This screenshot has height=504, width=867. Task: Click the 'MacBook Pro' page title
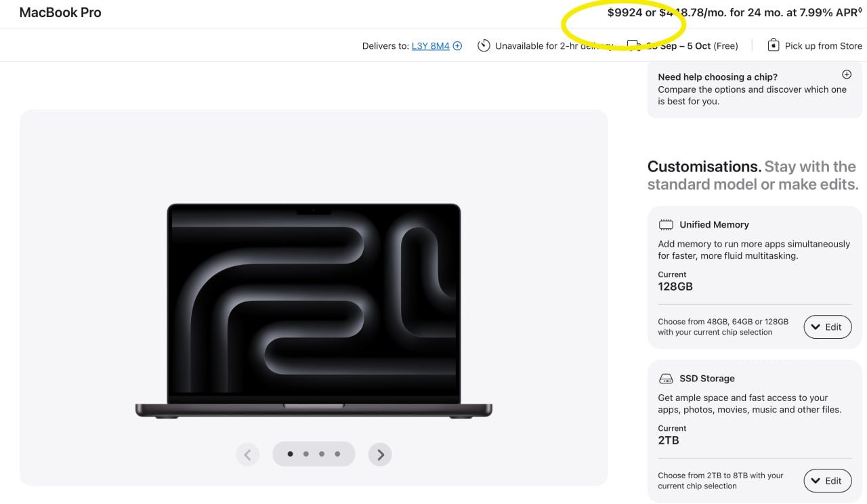point(60,12)
